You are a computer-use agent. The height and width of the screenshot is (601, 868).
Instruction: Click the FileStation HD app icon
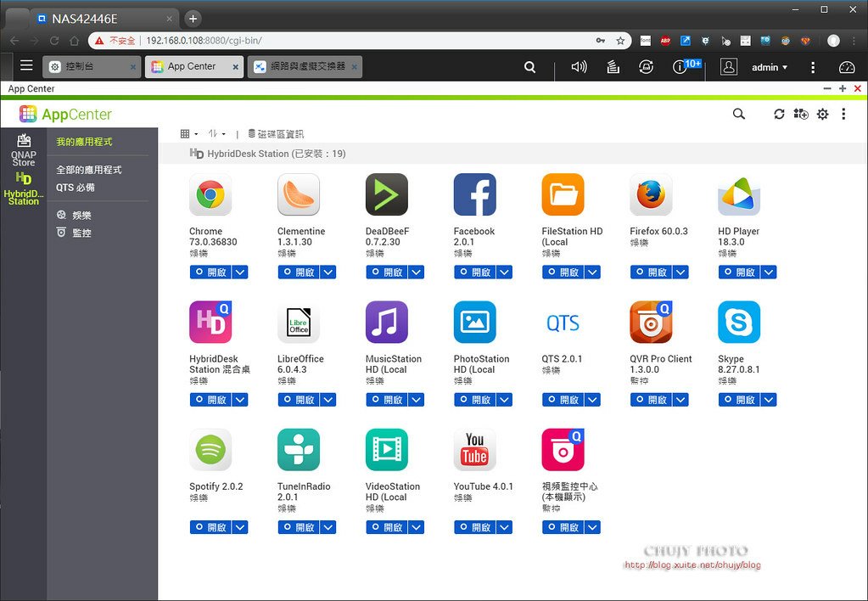[x=563, y=194]
